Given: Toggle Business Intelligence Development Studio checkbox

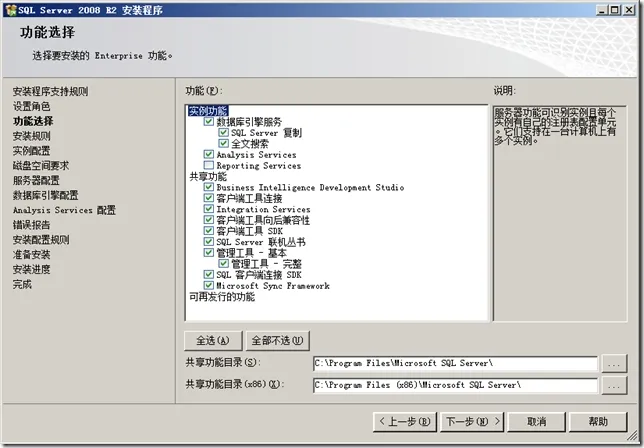Looking at the screenshot, I should coord(209,187).
